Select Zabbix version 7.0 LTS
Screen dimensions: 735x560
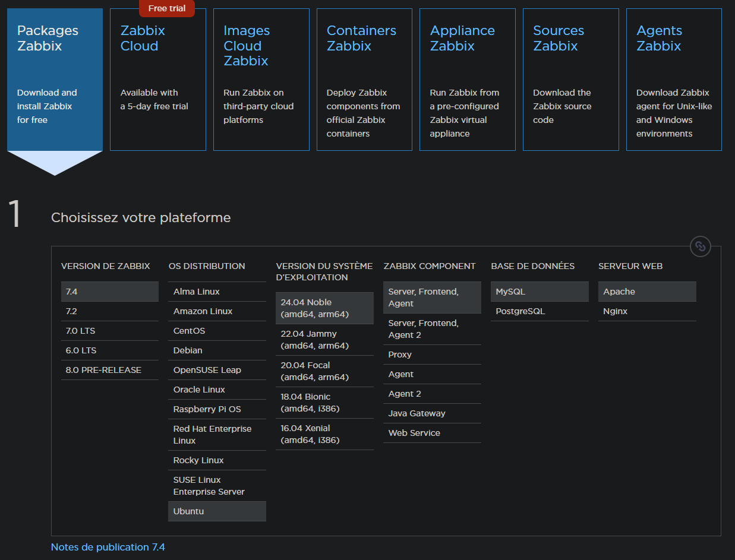[109, 331]
